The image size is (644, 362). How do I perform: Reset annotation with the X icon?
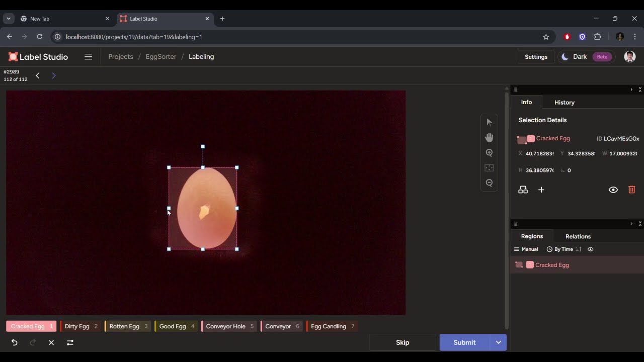pos(51,342)
